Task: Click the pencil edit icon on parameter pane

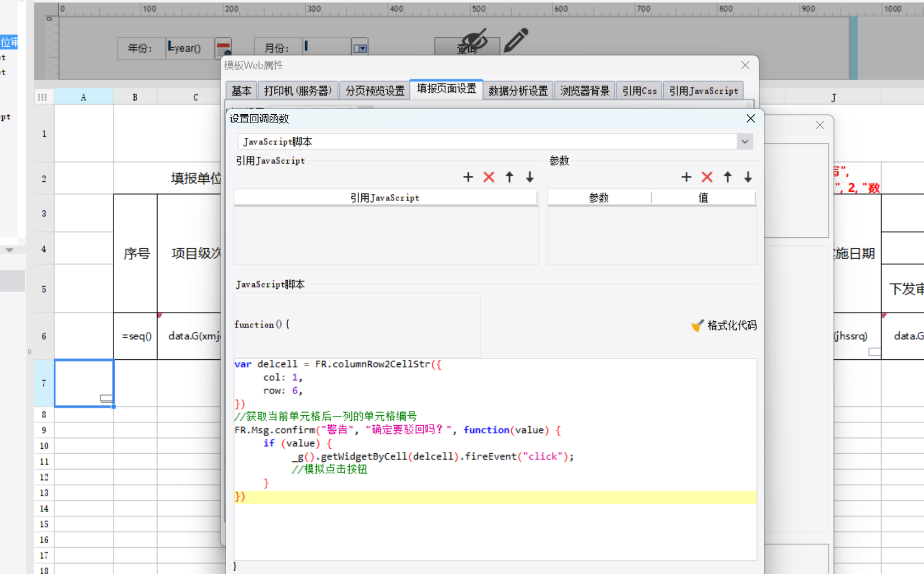Action: [516, 40]
